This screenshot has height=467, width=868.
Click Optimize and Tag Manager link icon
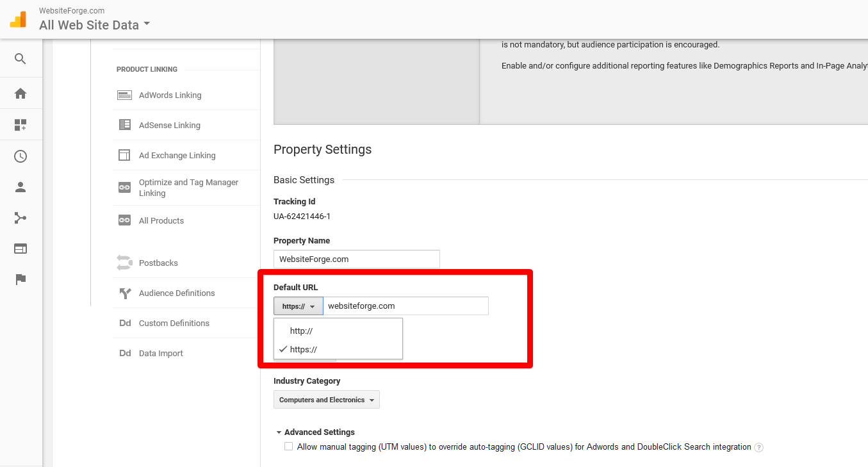click(124, 188)
